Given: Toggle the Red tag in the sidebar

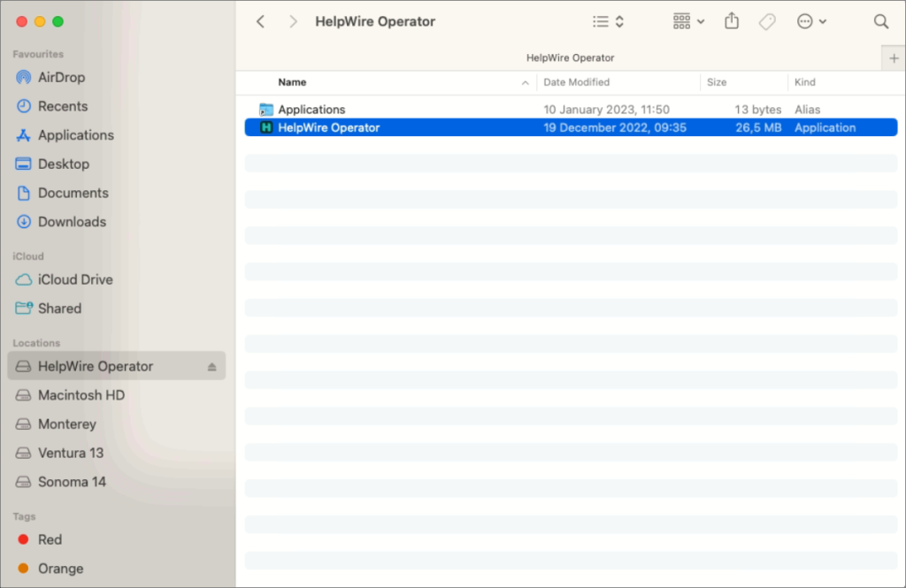Looking at the screenshot, I should (x=51, y=539).
